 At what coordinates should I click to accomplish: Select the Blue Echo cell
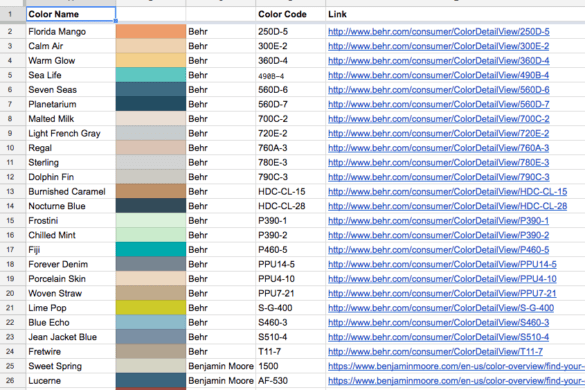pos(71,323)
